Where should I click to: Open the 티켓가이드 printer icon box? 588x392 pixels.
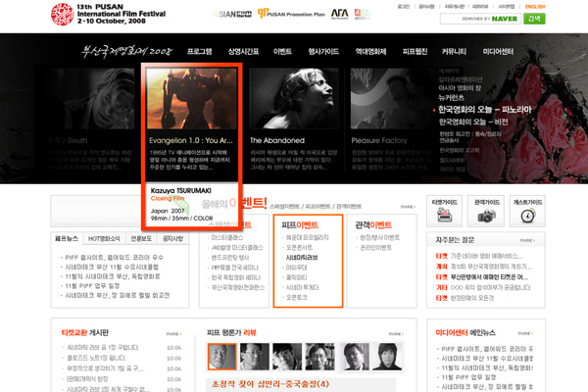[x=444, y=211]
